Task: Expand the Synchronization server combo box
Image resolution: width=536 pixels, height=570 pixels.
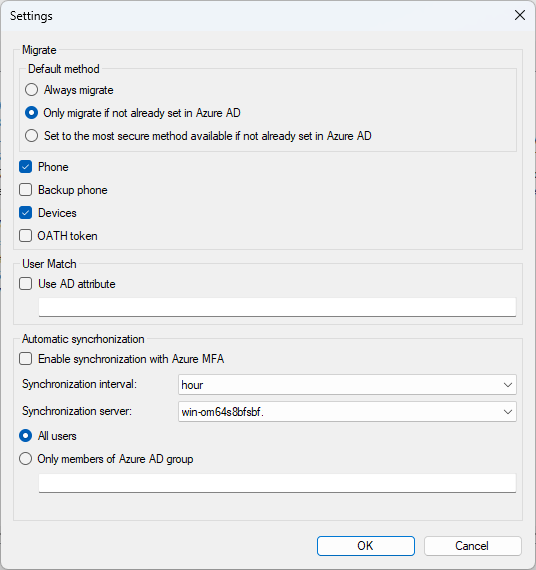Action: click(347, 412)
